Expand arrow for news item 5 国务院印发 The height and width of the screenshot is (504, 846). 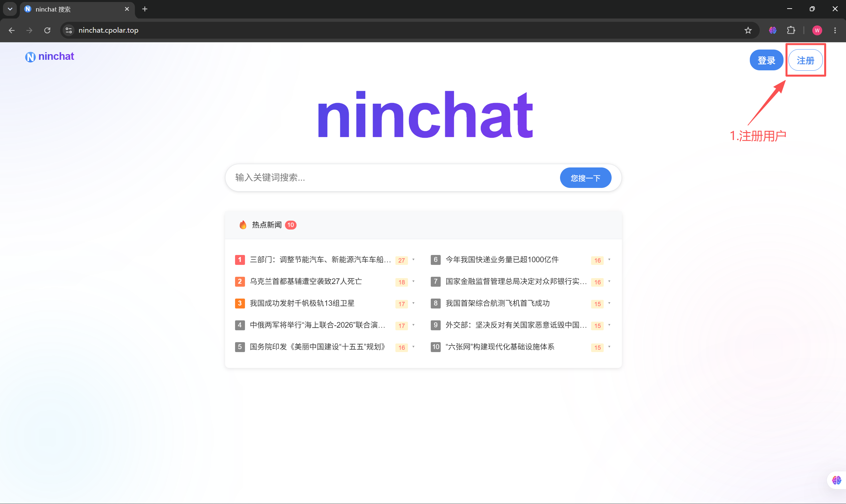click(413, 347)
